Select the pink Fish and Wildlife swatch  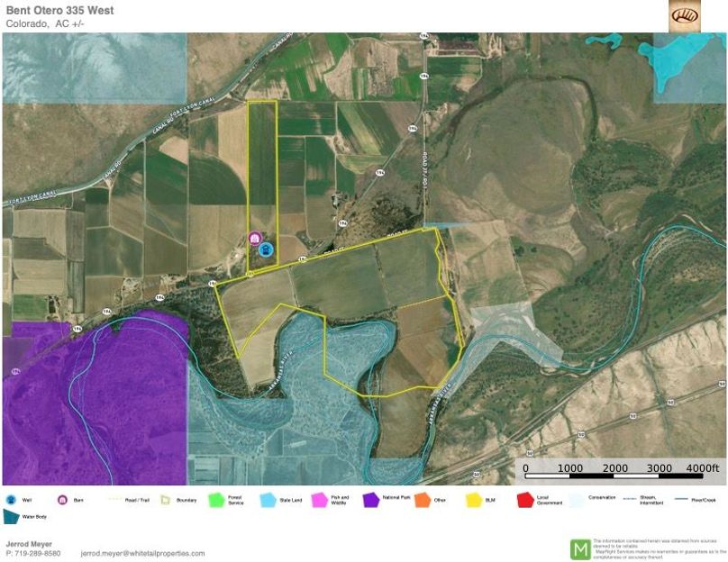[x=318, y=499]
